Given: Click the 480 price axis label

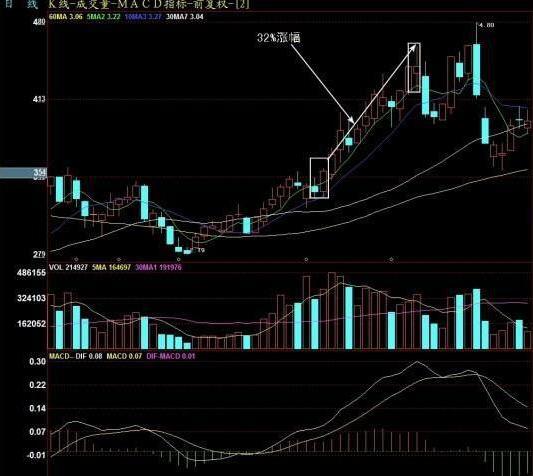Looking at the screenshot, I should (39, 22).
